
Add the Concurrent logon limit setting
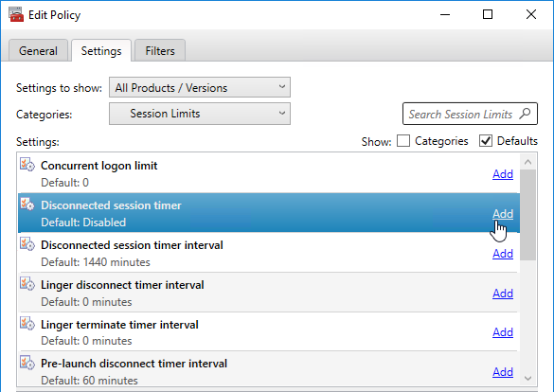503,174
